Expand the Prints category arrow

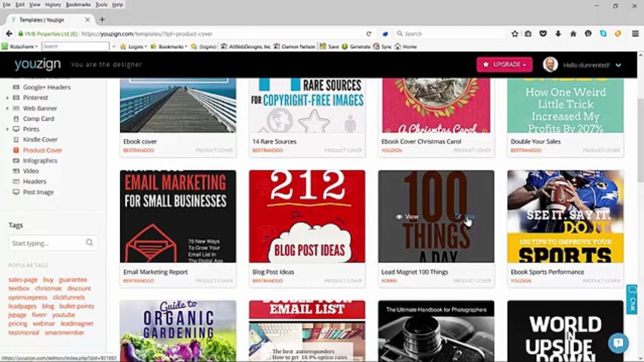point(8,129)
